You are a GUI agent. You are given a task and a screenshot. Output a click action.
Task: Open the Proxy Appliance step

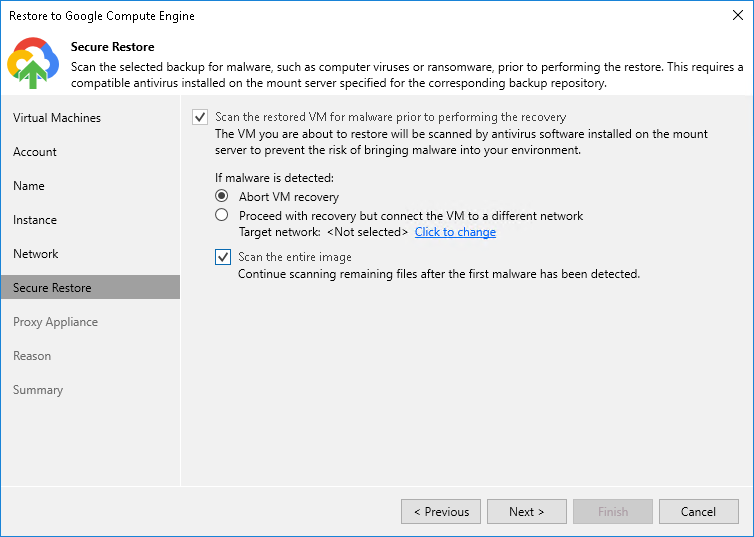coord(55,322)
